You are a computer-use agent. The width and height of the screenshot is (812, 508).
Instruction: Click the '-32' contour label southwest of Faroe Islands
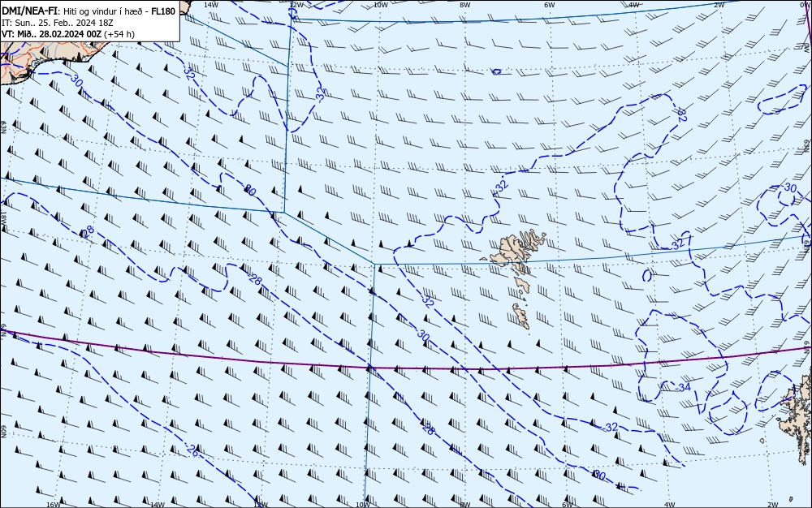click(427, 300)
